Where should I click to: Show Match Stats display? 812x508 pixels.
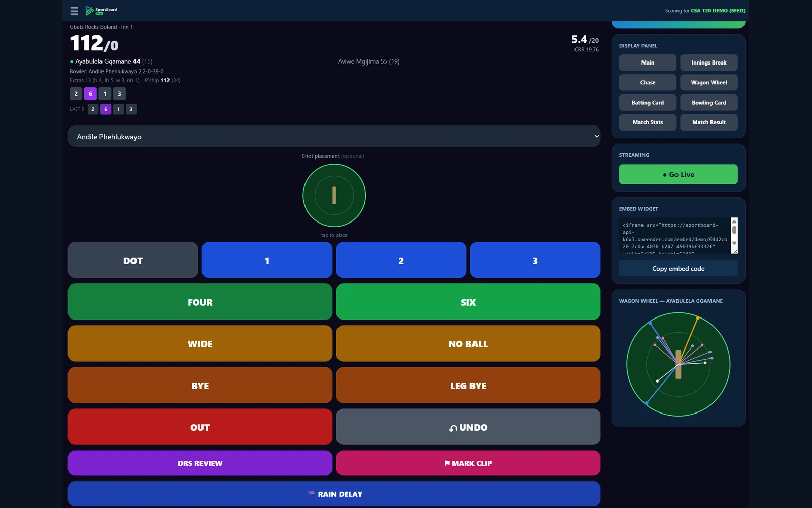648,122
